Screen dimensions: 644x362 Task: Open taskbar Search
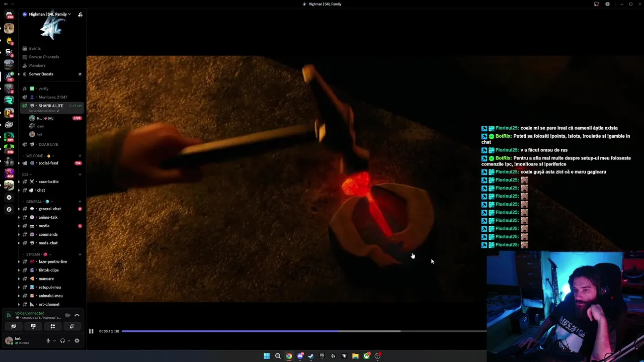coord(278,356)
